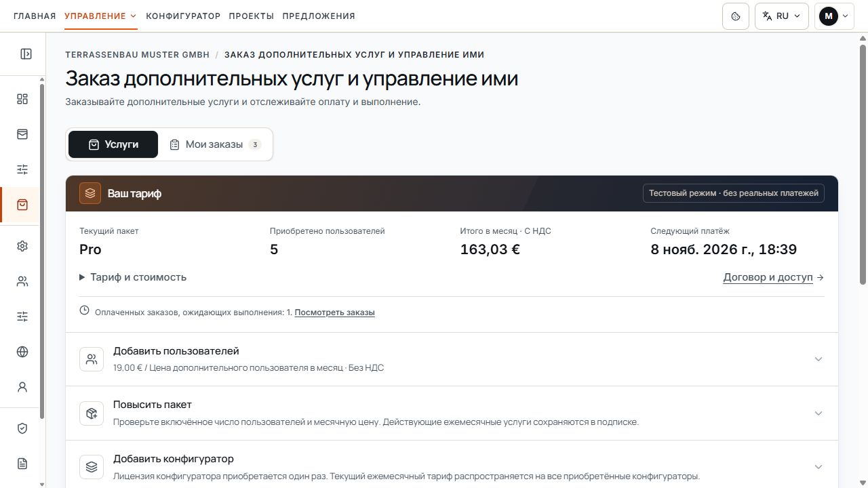Image resolution: width=868 pixels, height=488 pixels.
Task: Click the cookie settings icon in header
Action: tap(736, 16)
